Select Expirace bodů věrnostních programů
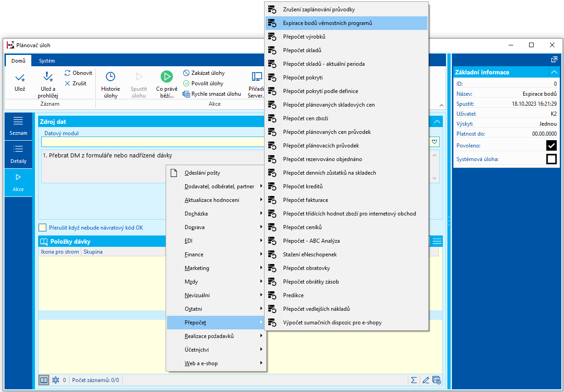 (x=347, y=23)
